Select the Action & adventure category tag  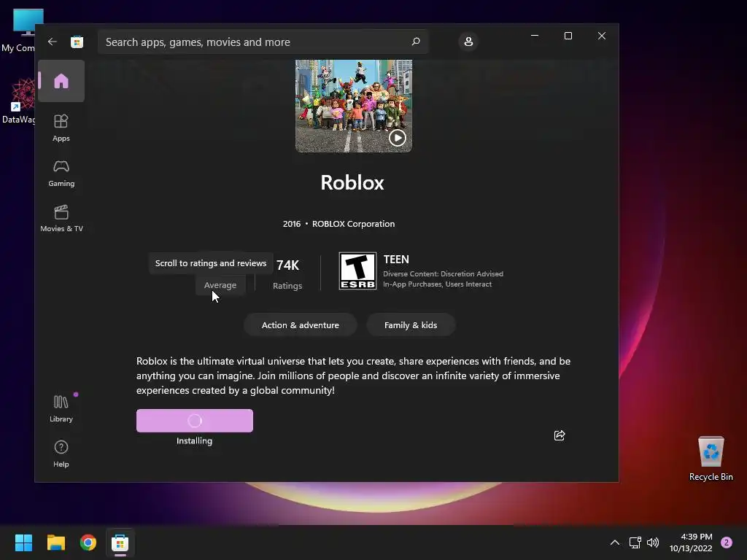pyautogui.click(x=300, y=325)
